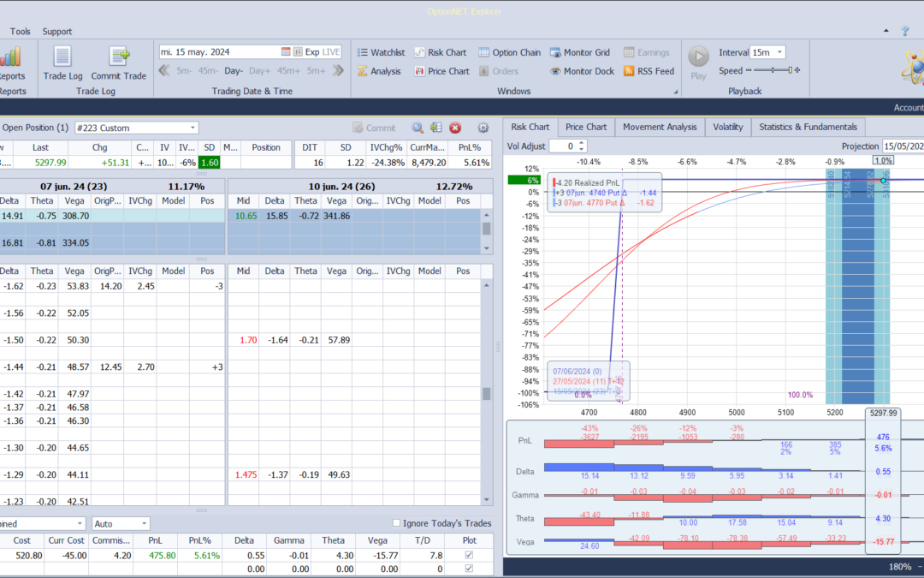Click the 6% highlighted PnL axis marker
The height and width of the screenshot is (578, 924).
[x=524, y=181]
